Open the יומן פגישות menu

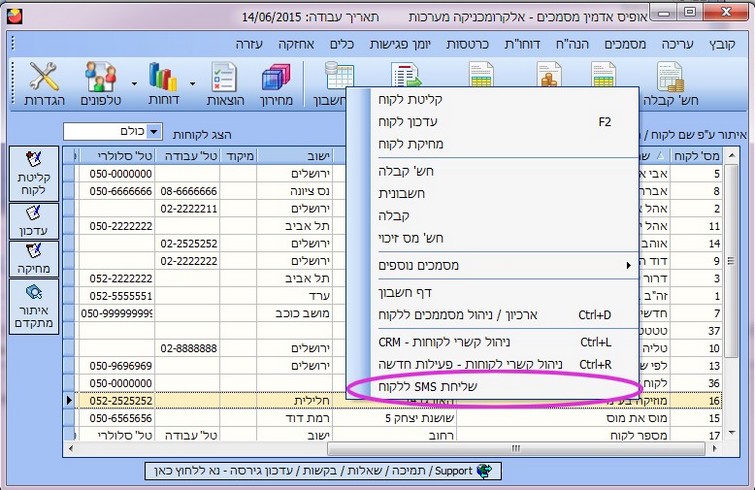click(x=400, y=44)
